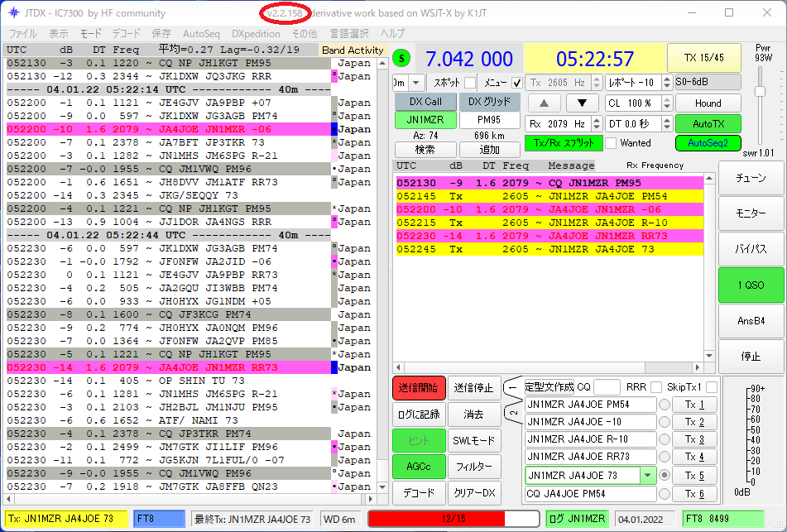Screen dimensions: 787x532
Task: Click the 送信開始 button
Action: coord(419,388)
